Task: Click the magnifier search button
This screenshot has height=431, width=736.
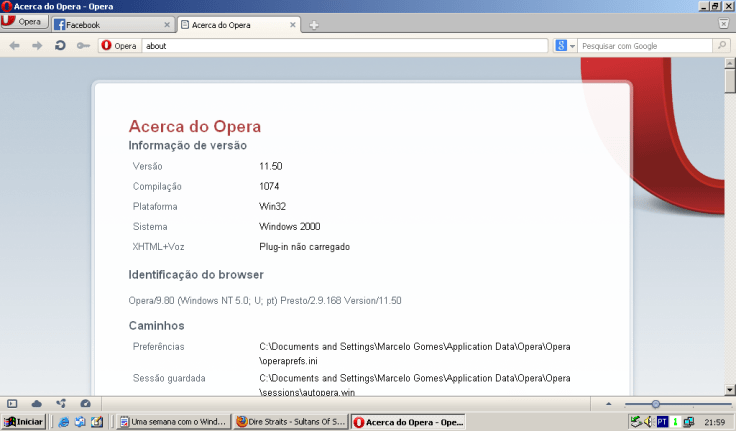Action: tap(722, 46)
